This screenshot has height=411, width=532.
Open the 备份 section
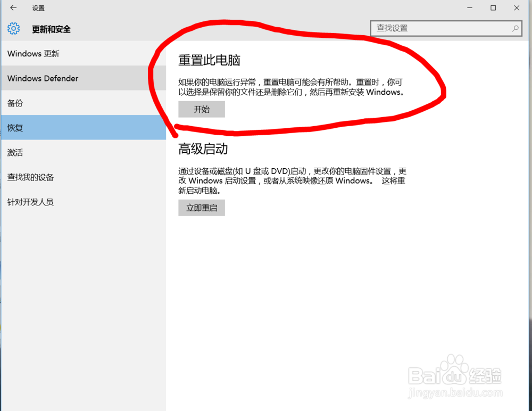(x=84, y=103)
